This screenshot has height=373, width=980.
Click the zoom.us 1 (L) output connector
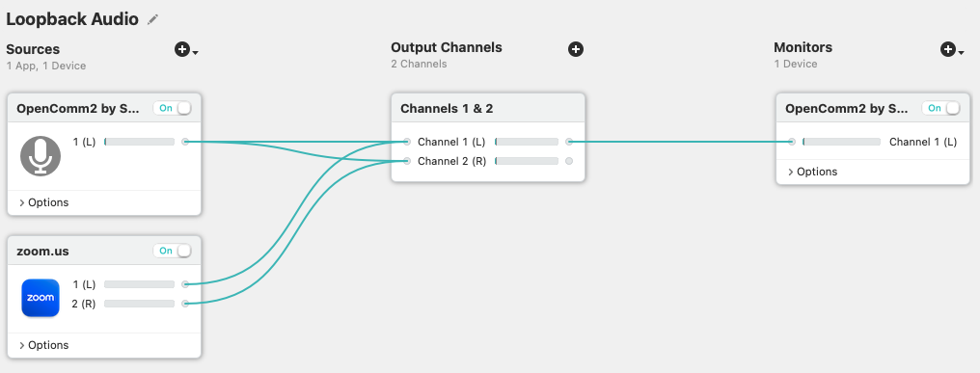tap(185, 284)
